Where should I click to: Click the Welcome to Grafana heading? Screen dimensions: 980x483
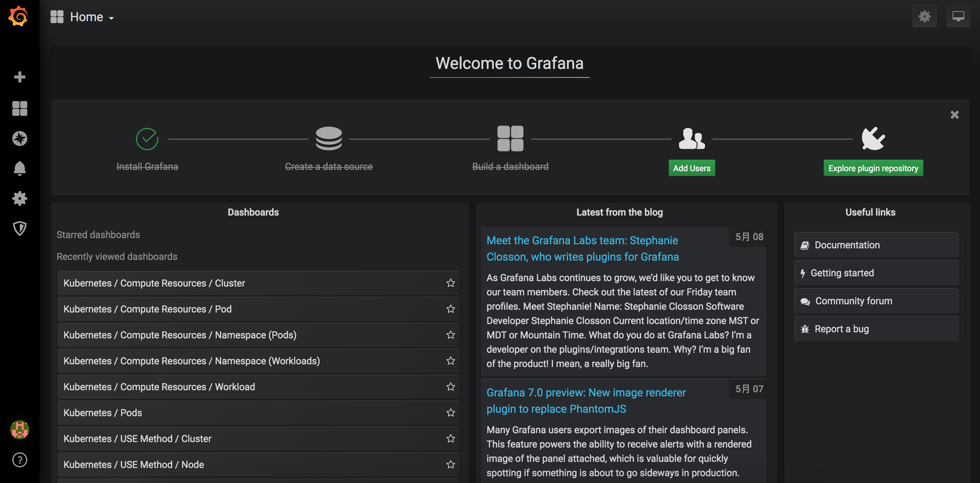[509, 63]
